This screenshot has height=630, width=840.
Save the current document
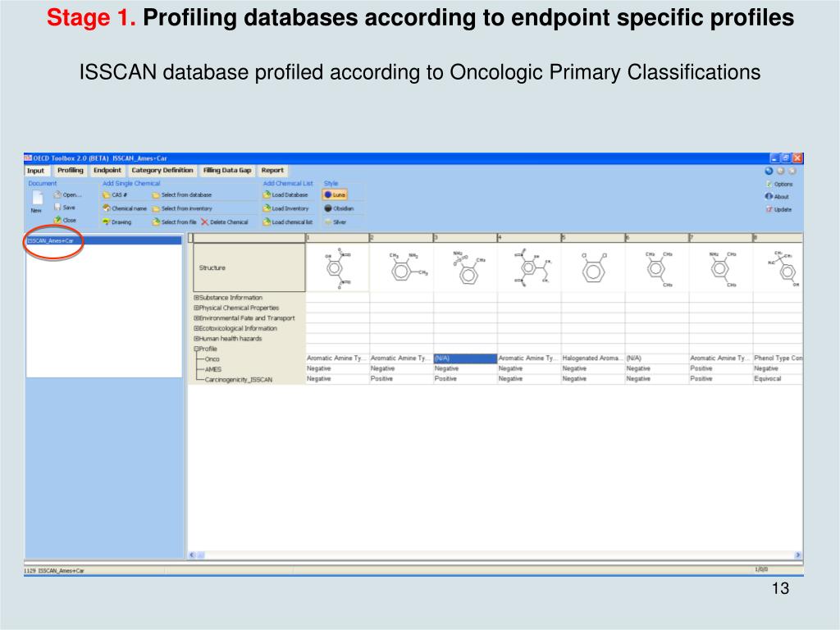[x=65, y=208]
